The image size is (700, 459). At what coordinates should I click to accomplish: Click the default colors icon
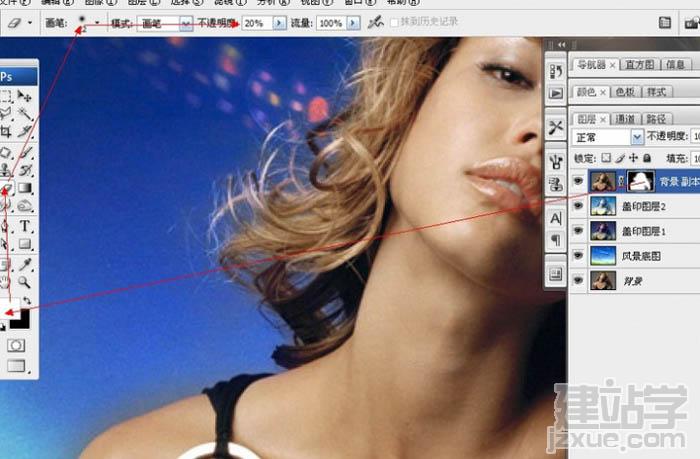[x=3, y=327]
